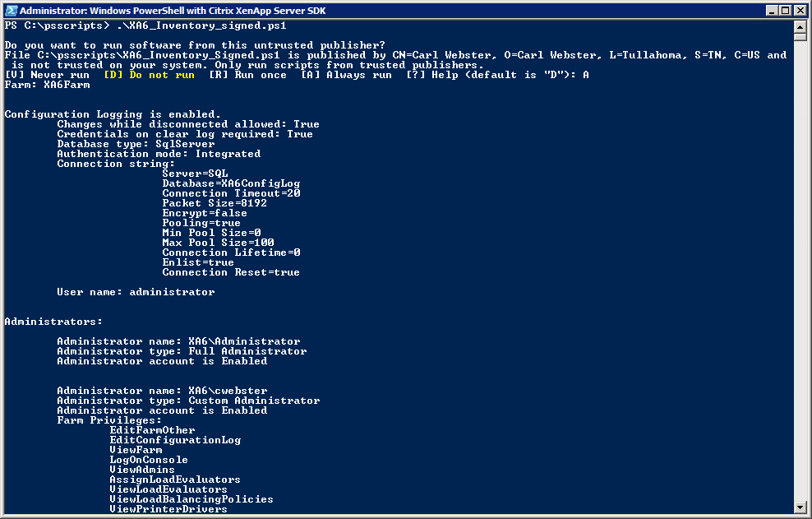Open the PowerShell system menu icon

(x=10, y=11)
